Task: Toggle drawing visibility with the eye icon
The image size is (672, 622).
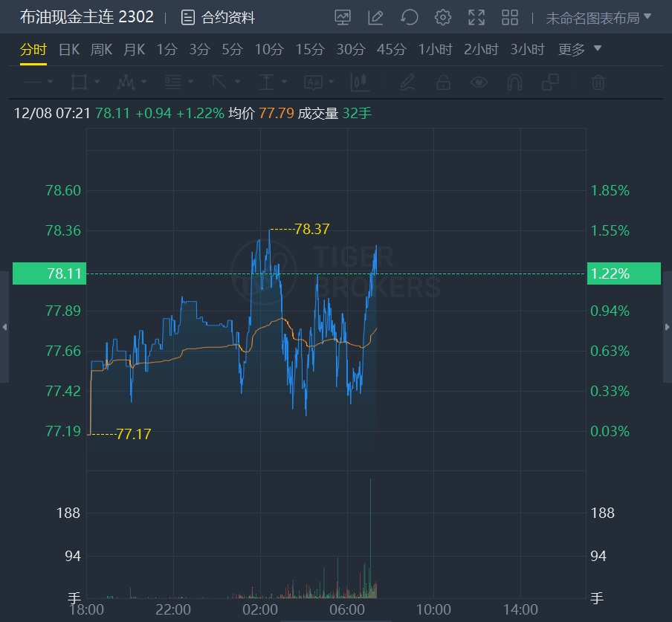Action: point(479,82)
